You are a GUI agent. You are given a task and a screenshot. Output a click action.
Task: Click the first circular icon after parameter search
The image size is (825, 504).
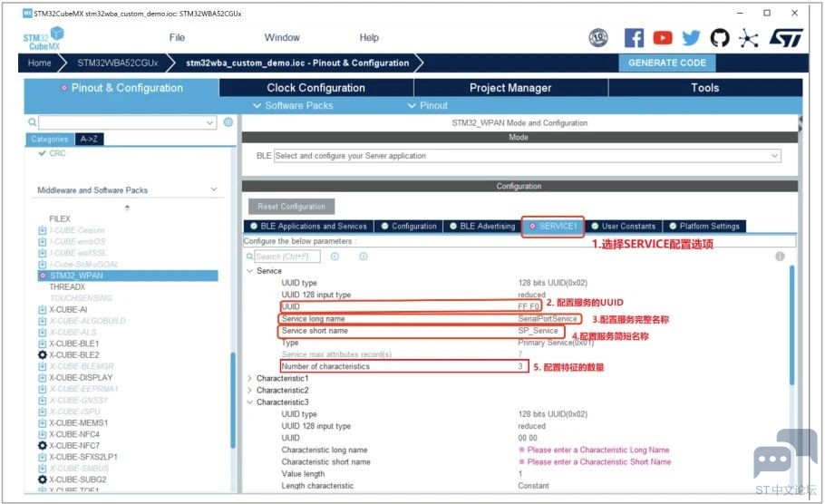tap(335, 257)
